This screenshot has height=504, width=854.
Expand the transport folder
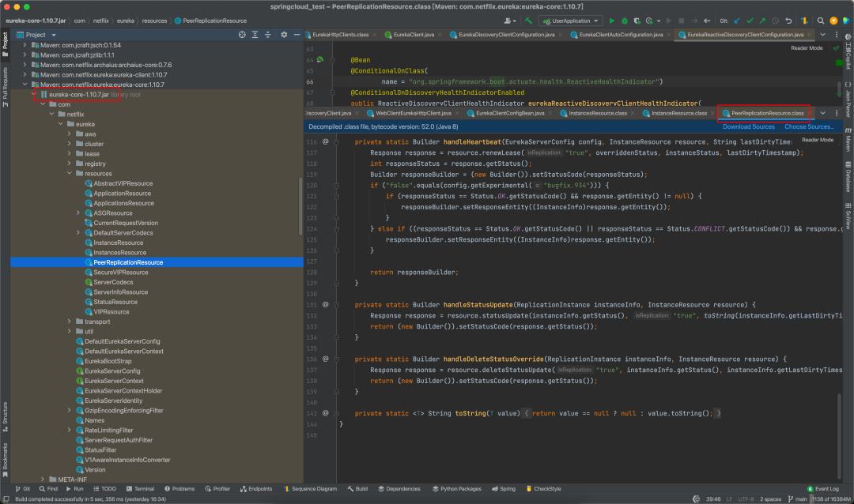(x=70, y=322)
